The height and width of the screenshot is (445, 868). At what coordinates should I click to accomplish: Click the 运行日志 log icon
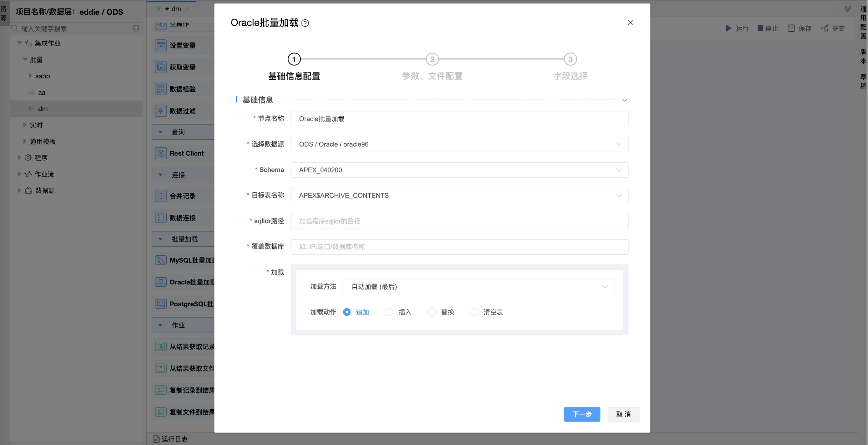tap(156, 439)
